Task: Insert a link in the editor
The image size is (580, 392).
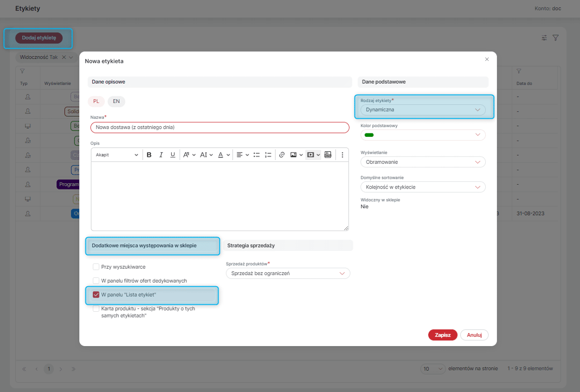Action: [x=282, y=155]
